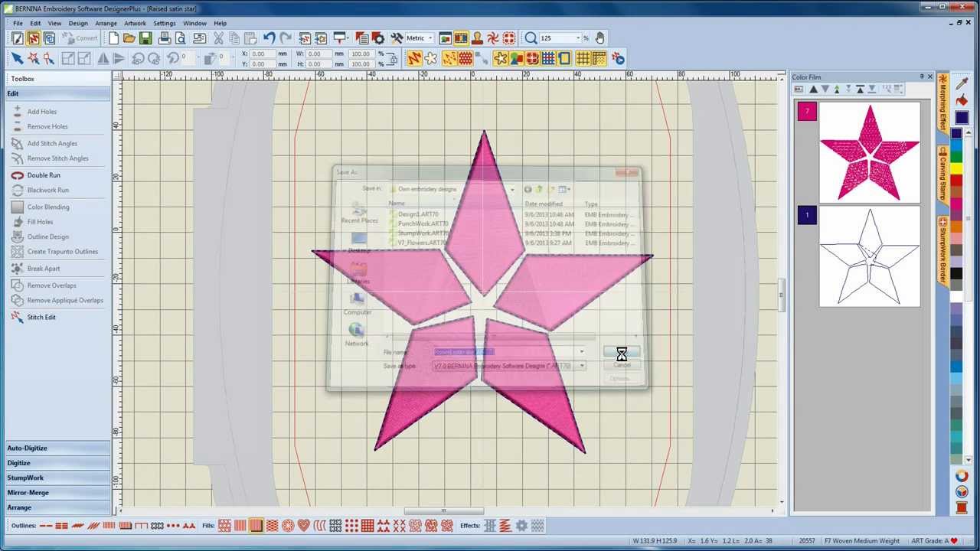Click the Undo icon on the toolbar
Image resolution: width=980 pixels, height=551 pixels.
pyautogui.click(x=268, y=37)
